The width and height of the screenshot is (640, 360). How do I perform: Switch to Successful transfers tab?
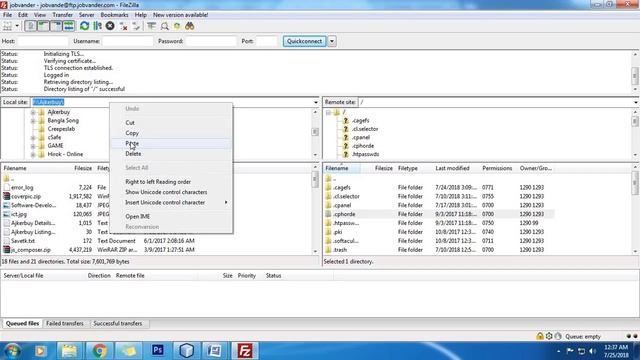118,323
